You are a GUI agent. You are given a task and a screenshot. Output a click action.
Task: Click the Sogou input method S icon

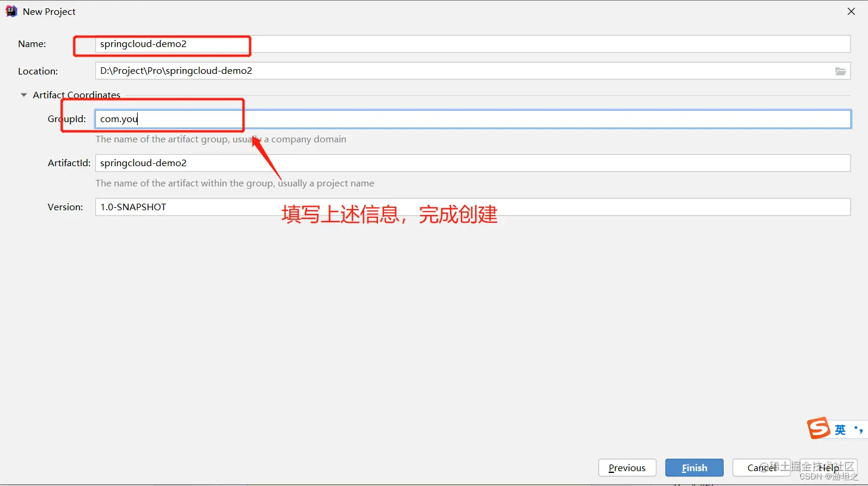tap(819, 428)
